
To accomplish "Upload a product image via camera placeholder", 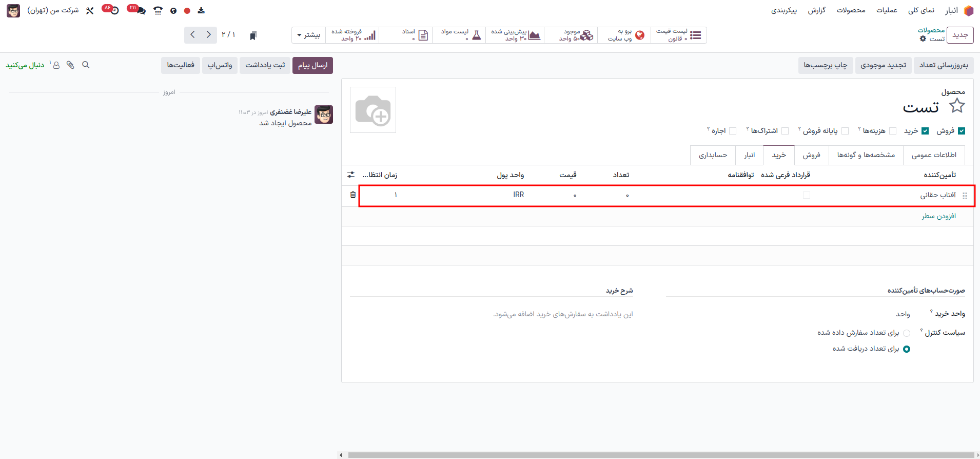I will click(x=373, y=110).
